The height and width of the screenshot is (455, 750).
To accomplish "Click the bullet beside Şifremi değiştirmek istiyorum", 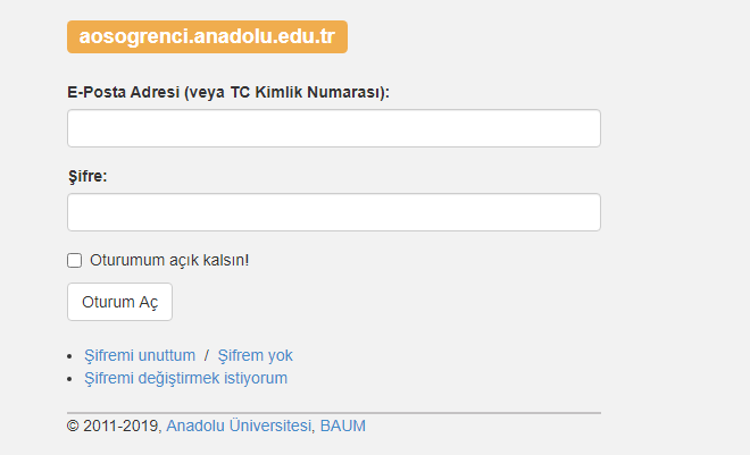I will click(70, 379).
